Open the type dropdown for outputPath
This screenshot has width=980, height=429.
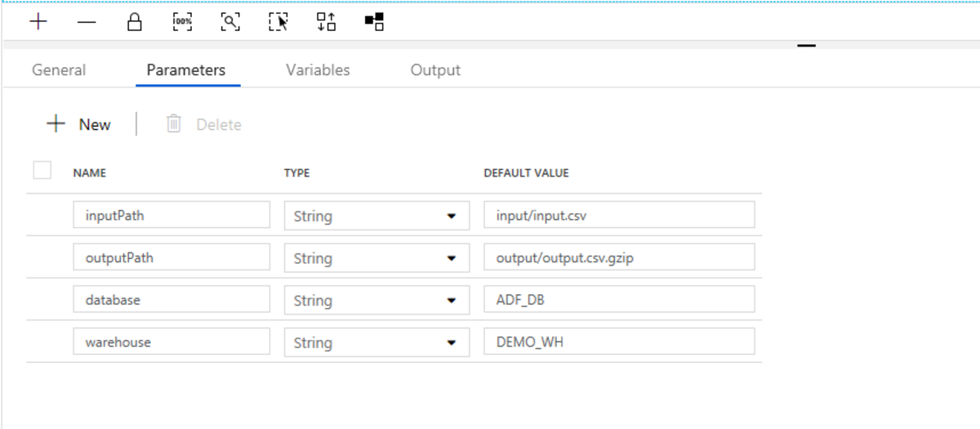376,258
